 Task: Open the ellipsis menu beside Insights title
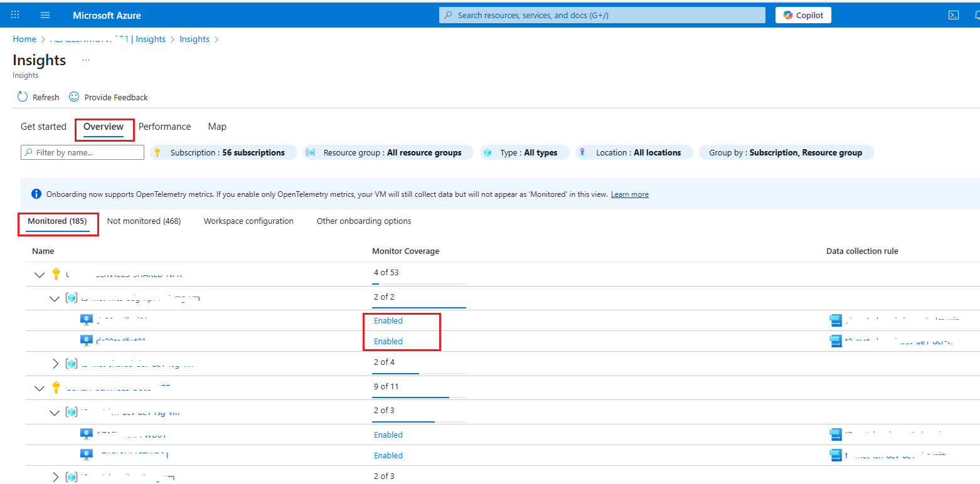[86, 60]
